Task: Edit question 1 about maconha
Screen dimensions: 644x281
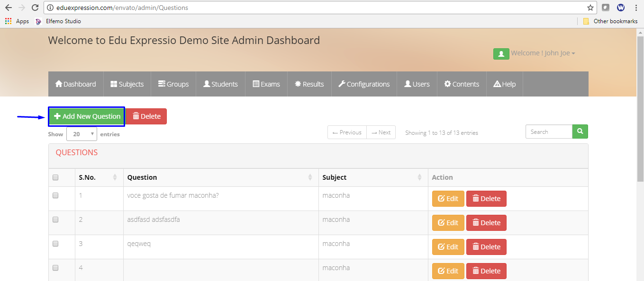Action: [448, 199]
